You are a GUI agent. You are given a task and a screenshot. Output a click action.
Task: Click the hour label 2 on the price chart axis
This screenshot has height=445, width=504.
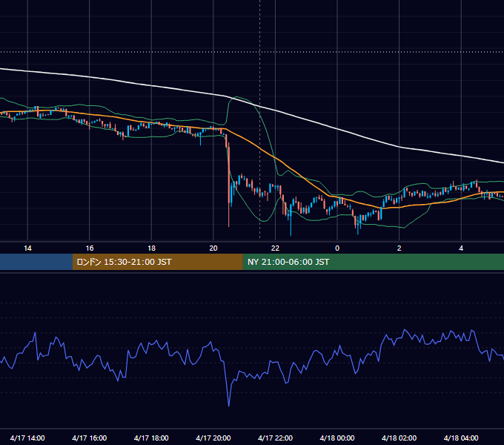[399, 248]
